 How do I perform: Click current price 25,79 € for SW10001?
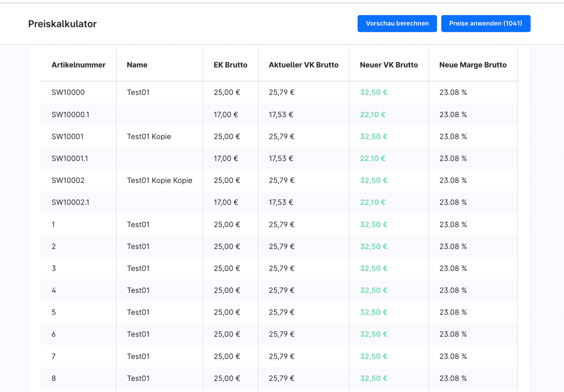pyautogui.click(x=281, y=137)
